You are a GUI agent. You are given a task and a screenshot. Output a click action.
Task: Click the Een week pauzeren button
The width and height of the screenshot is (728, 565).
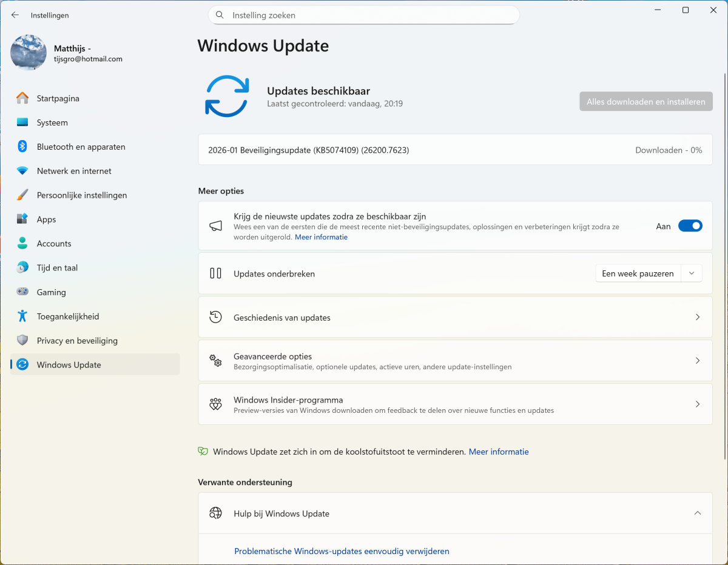click(x=638, y=273)
